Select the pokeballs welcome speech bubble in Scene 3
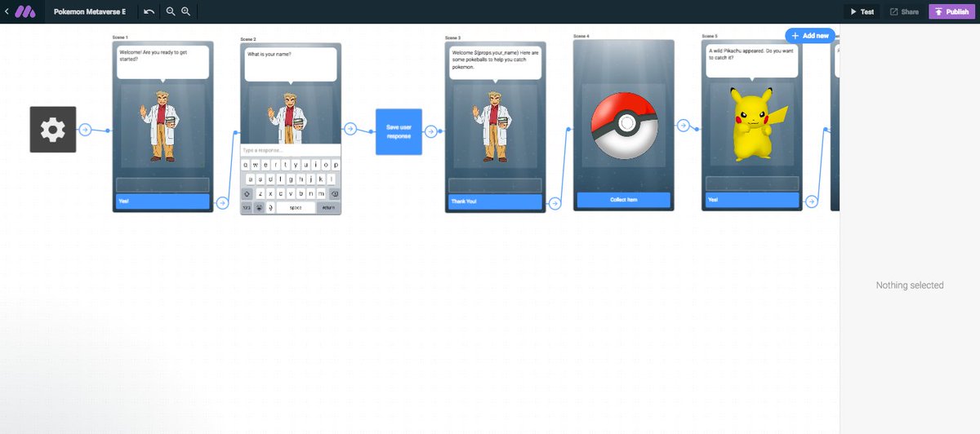The width and height of the screenshot is (980, 434). [495, 63]
